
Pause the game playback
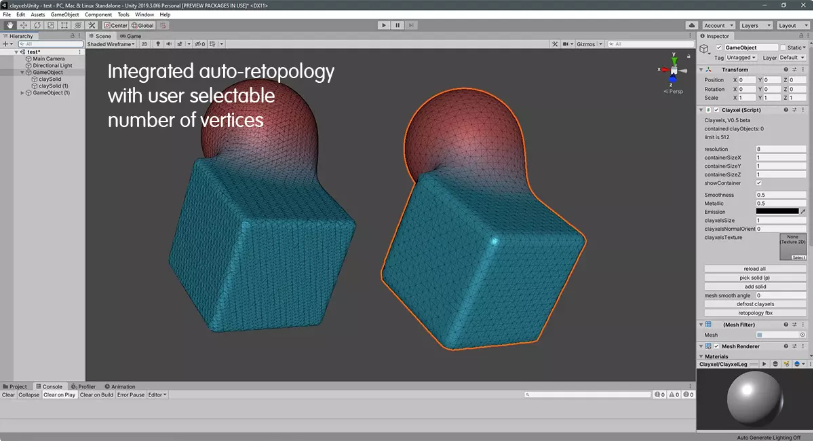click(x=398, y=25)
